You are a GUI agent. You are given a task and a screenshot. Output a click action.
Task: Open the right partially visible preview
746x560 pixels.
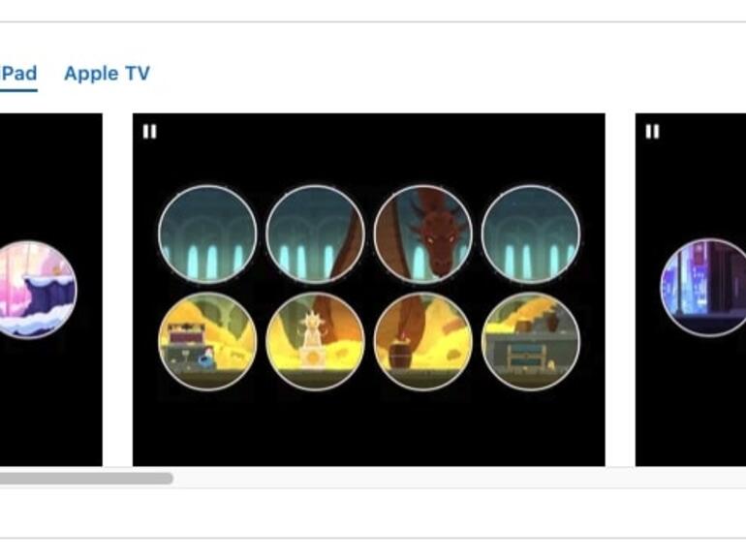691,290
